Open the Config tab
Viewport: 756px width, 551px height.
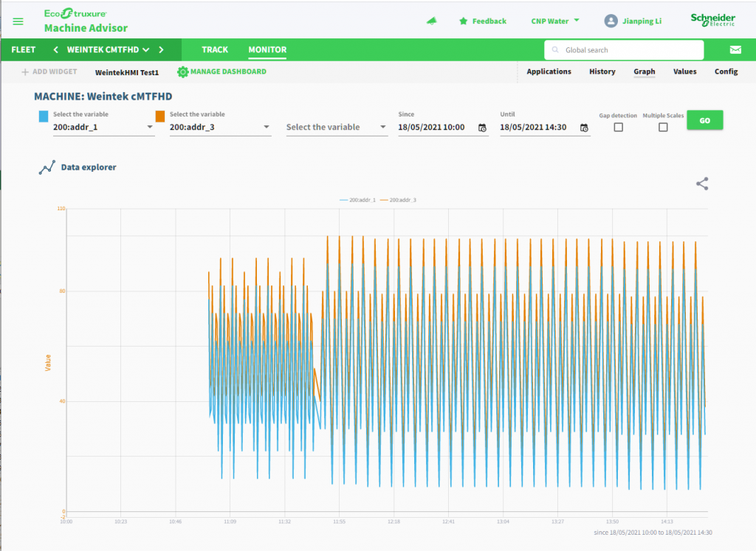726,72
